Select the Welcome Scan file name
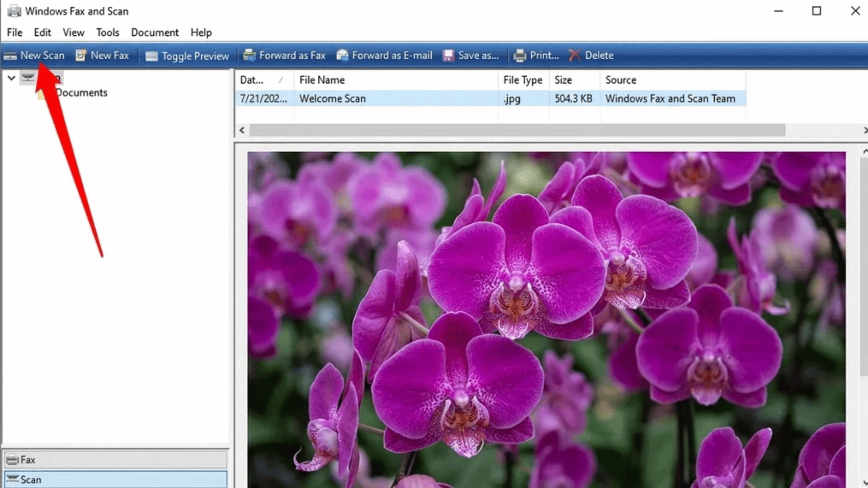The width and height of the screenshot is (868, 488). 332,99
